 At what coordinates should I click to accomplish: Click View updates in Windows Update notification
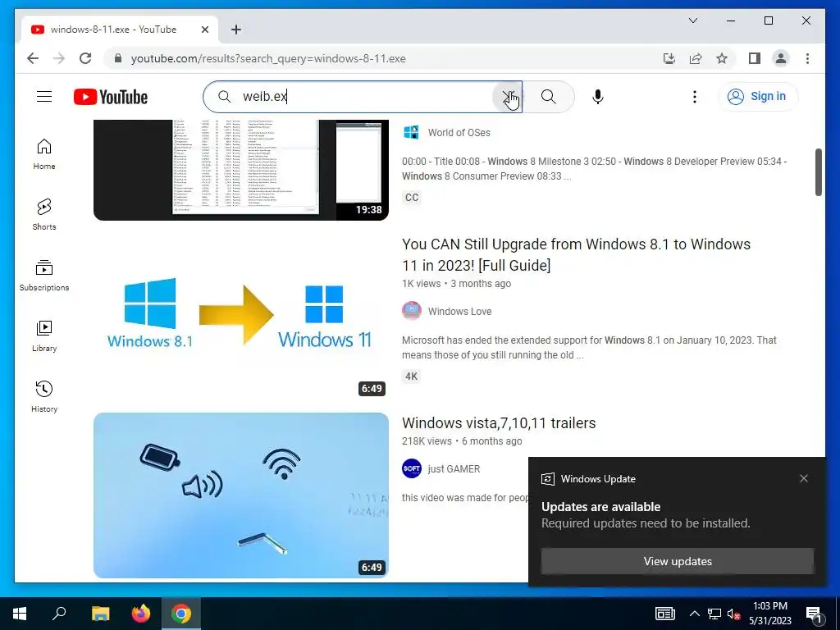tap(677, 561)
